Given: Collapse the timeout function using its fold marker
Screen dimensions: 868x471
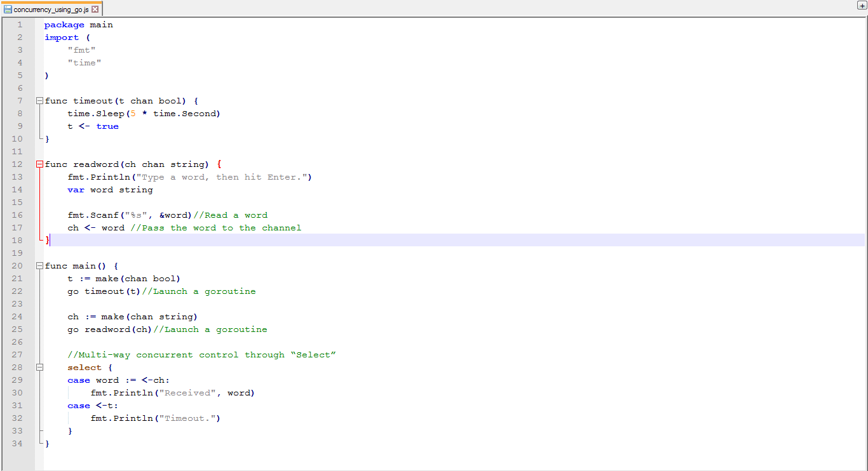Looking at the screenshot, I should (39, 100).
